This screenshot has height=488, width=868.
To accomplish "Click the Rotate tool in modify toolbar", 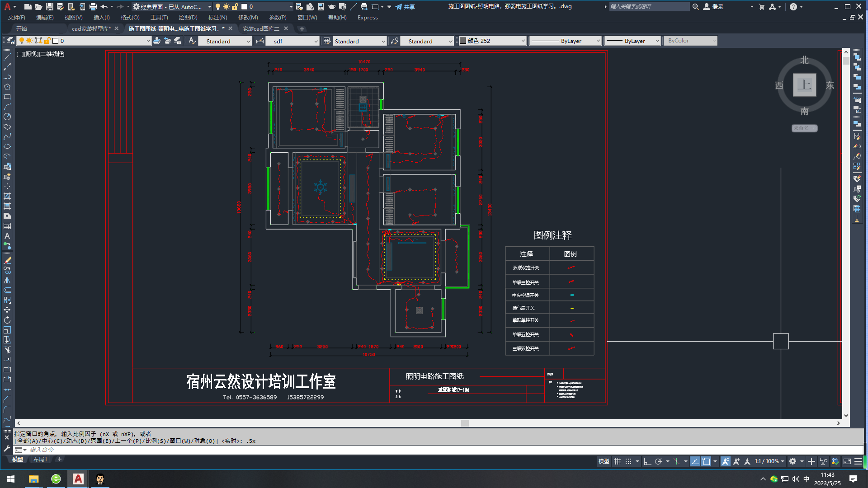I will click(x=7, y=320).
